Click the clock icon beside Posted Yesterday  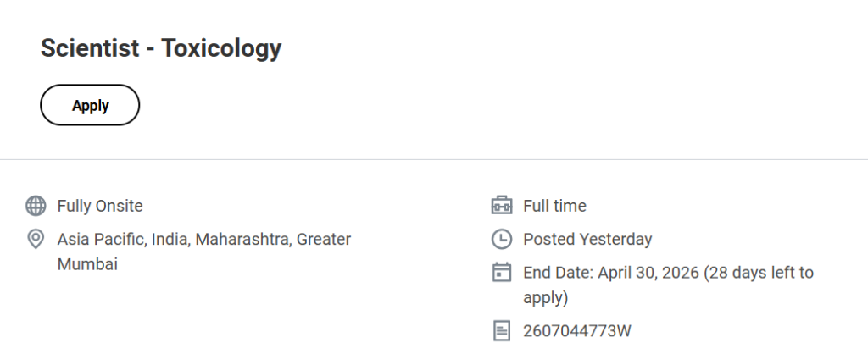point(502,240)
